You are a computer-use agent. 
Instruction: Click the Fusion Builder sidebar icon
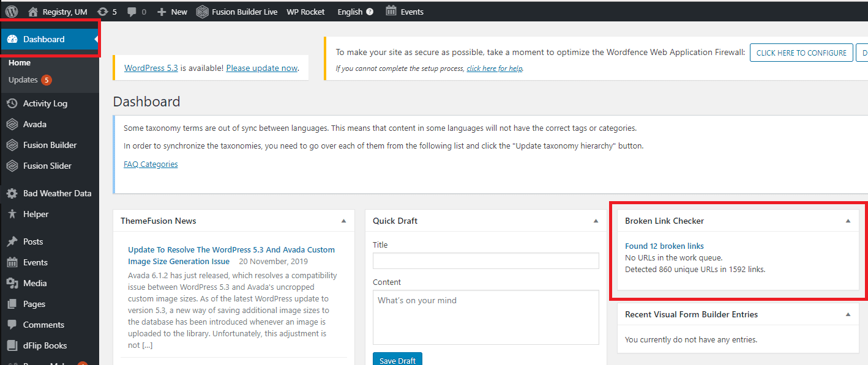(12, 145)
